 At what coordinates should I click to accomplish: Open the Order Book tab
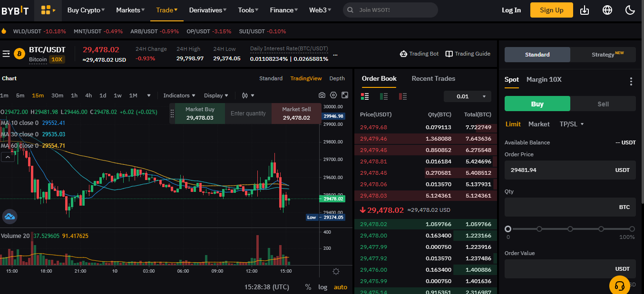coord(379,78)
